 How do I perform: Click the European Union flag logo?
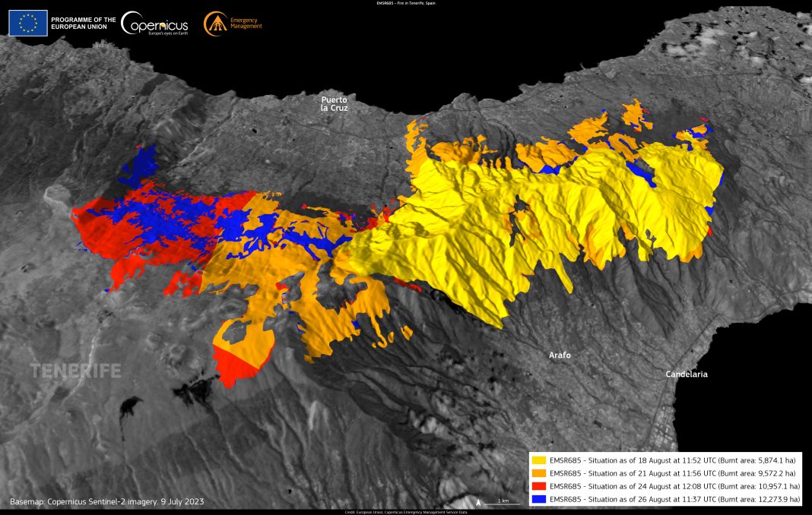(28, 24)
